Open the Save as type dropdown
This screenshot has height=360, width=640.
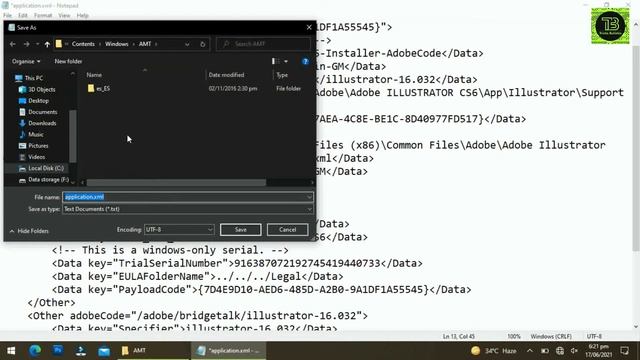pos(188,209)
